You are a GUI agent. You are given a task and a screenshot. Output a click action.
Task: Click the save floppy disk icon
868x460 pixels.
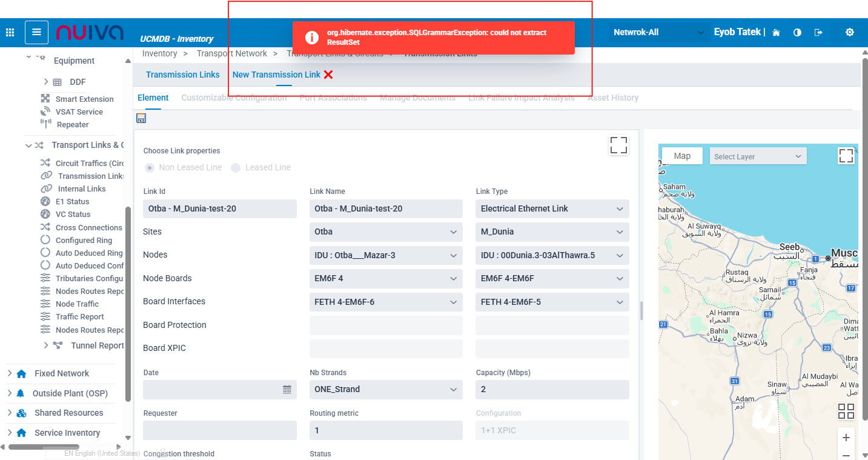(x=141, y=118)
